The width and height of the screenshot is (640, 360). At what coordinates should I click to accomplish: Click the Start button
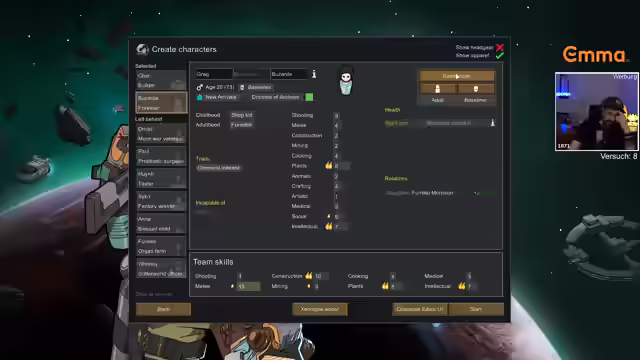(x=476, y=309)
